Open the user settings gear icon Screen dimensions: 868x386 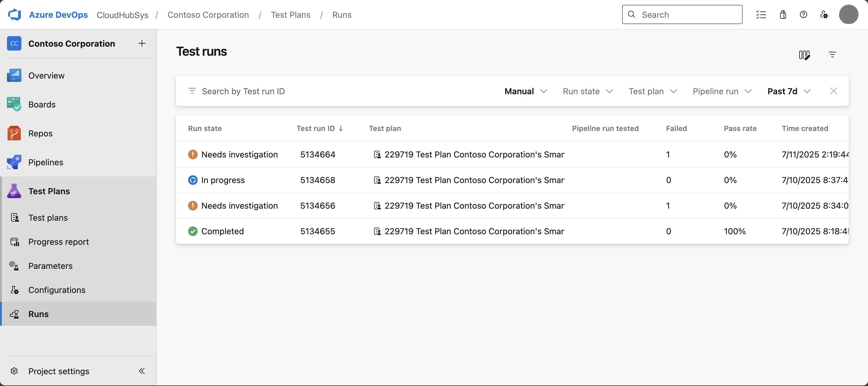[824, 14]
